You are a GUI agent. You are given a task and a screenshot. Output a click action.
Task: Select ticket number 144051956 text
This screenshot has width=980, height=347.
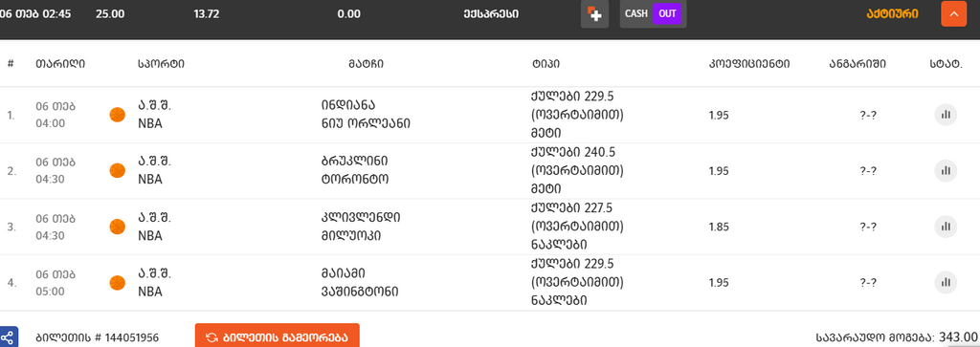pyautogui.click(x=97, y=337)
